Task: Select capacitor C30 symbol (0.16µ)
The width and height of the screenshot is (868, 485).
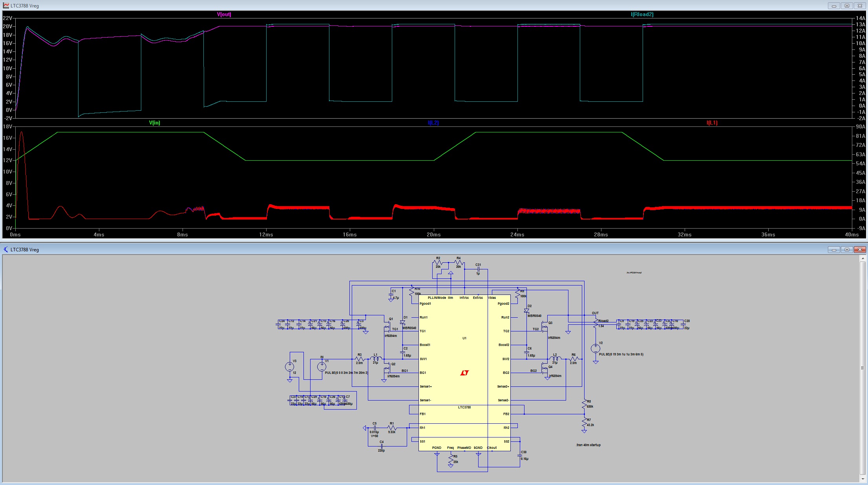Action: point(520,456)
